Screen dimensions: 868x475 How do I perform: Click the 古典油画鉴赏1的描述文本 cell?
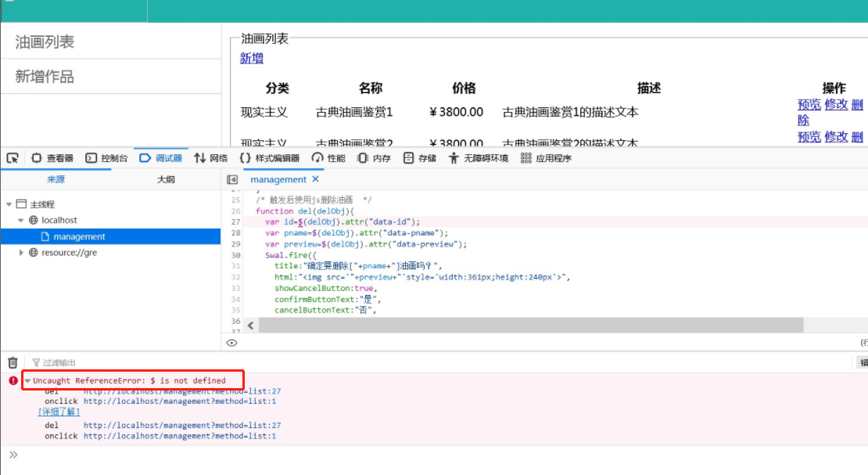pyautogui.click(x=570, y=113)
